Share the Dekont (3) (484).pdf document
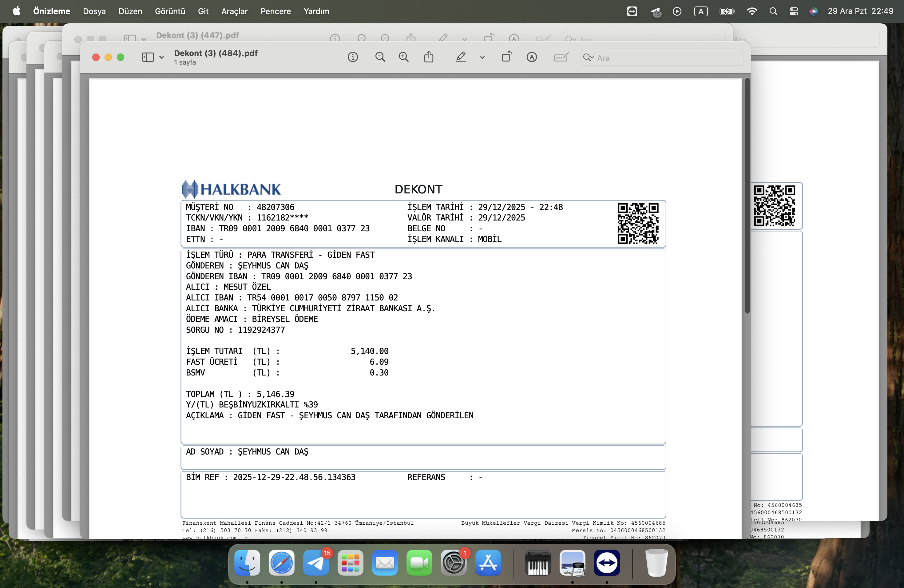This screenshot has height=588, width=904. (429, 57)
